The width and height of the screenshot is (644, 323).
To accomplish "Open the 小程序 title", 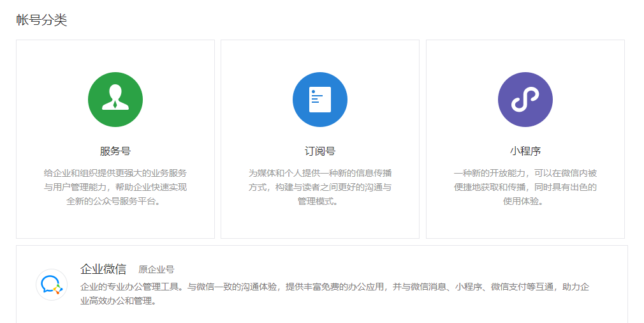I will [x=525, y=151].
